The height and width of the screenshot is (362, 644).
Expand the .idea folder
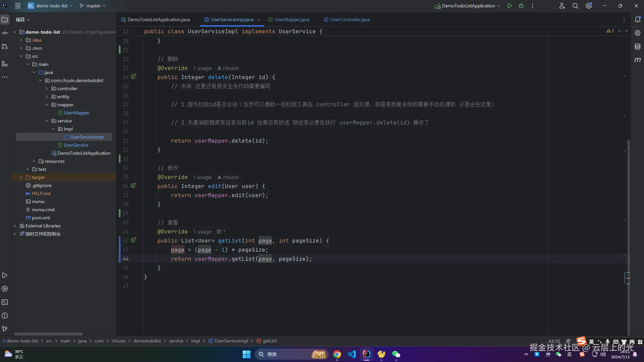[x=21, y=40]
